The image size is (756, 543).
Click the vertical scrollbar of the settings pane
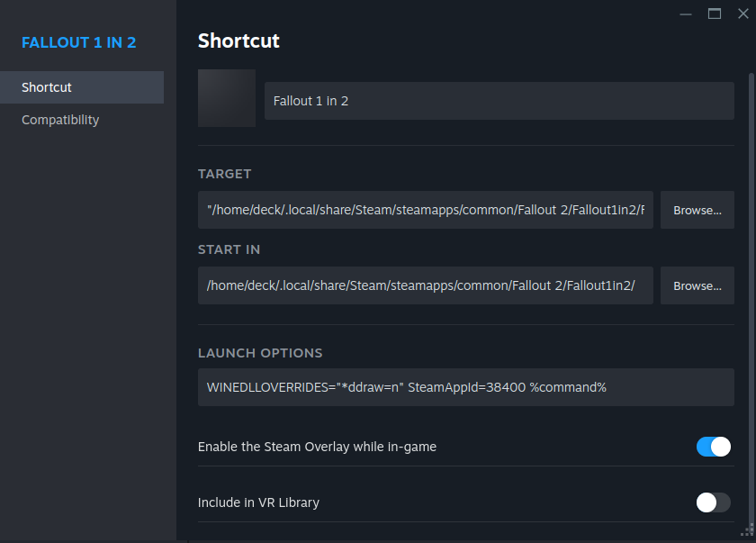coord(751,270)
